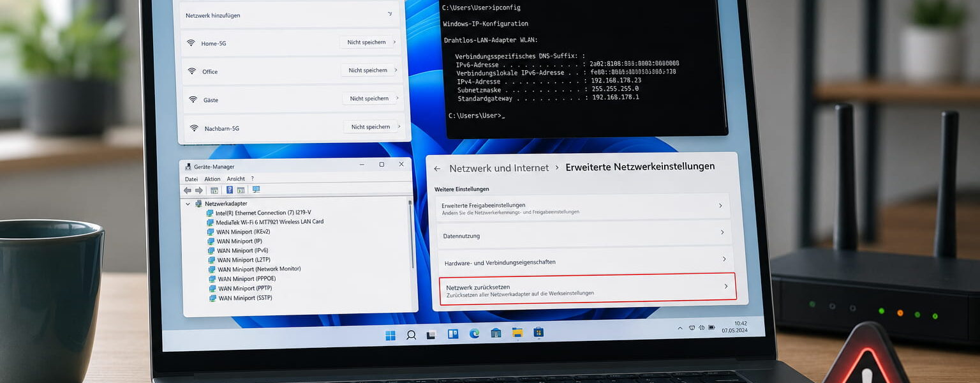Open taskbar Search

(412, 334)
